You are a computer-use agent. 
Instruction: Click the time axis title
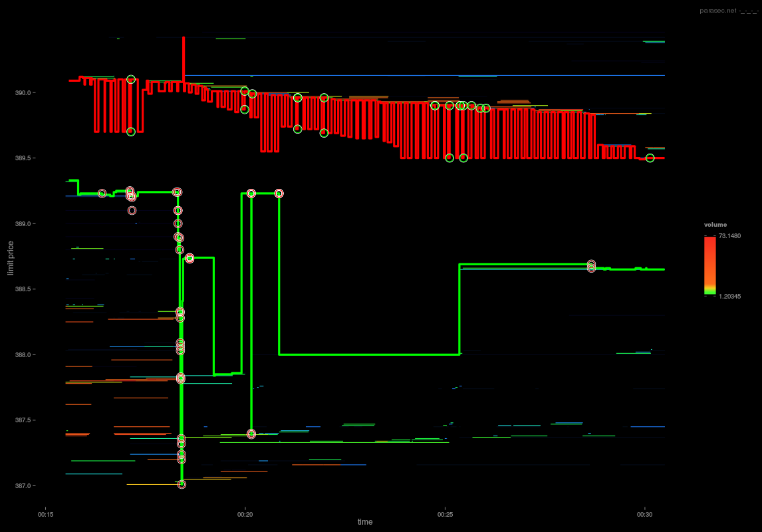click(364, 522)
